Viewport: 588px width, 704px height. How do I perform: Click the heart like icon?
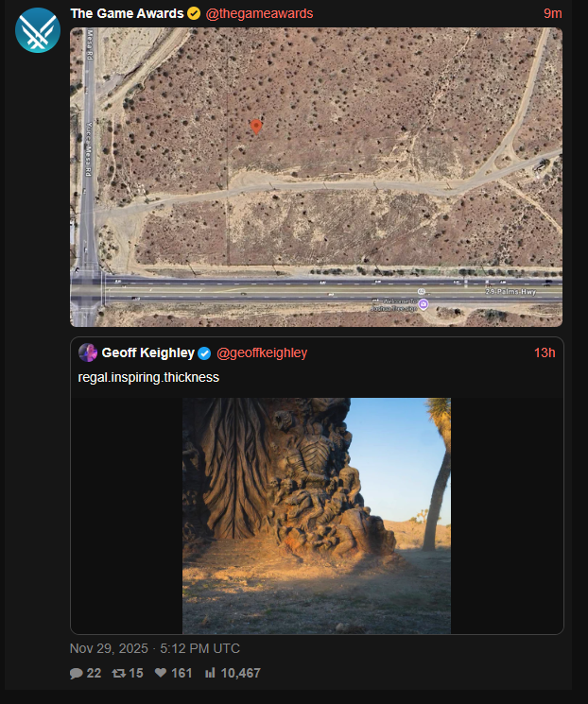point(161,673)
